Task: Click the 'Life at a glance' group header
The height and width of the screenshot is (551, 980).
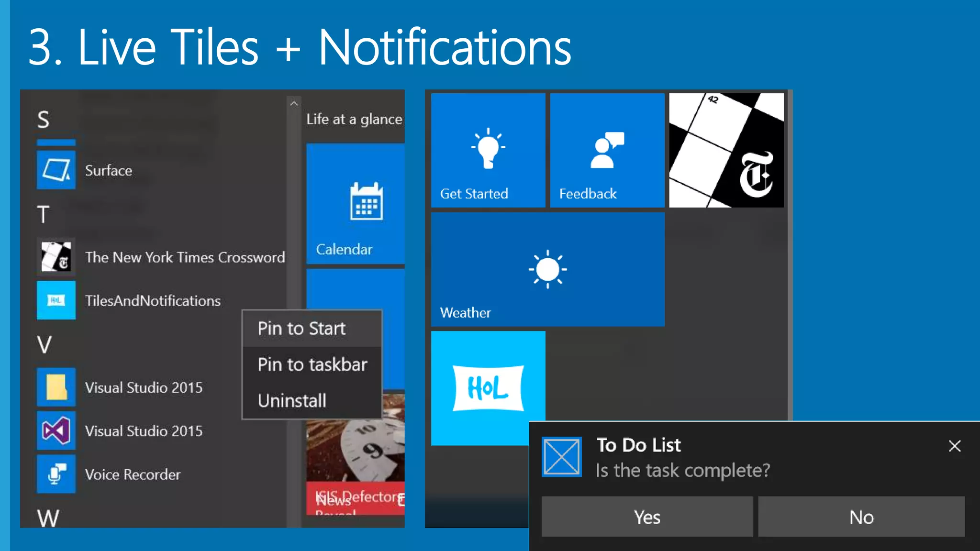Action: pos(355,119)
